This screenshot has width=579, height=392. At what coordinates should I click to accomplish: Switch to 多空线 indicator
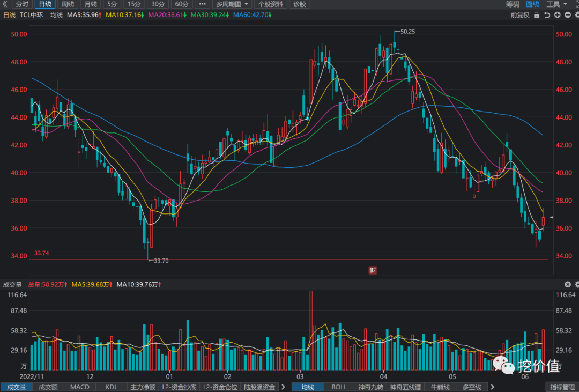472,387
